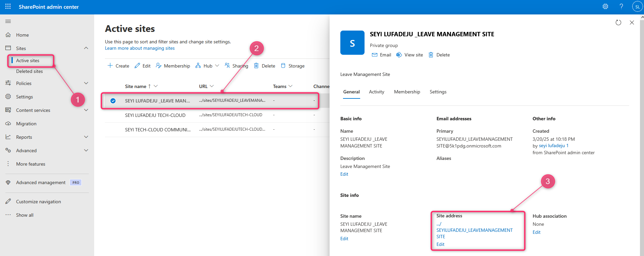This screenshot has height=256, width=644.
Task: Switch to the Activity tab
Action: [x=376, y=92]
